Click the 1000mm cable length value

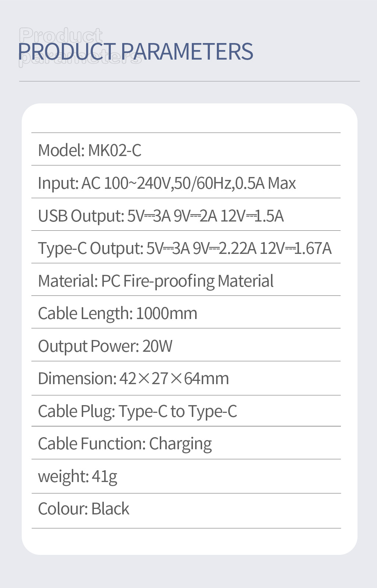pyautogui.click(x=166, y=314)
